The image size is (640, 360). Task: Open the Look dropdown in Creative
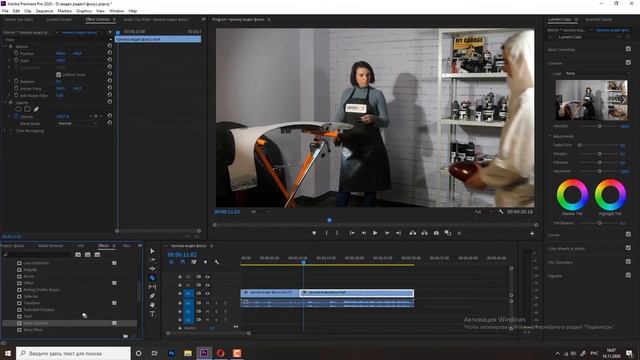(597, 73)
